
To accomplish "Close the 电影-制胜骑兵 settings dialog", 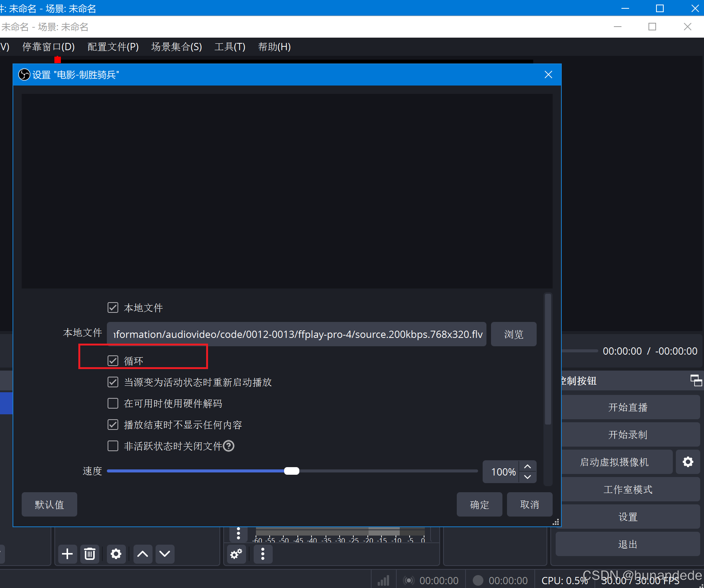I will click(548, 74).
